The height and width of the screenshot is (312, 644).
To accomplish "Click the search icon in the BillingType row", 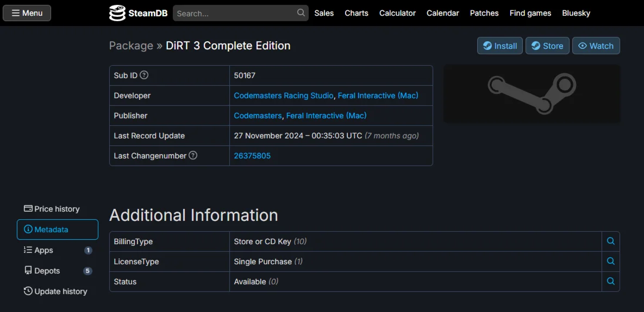I will (x=611, y=241).
